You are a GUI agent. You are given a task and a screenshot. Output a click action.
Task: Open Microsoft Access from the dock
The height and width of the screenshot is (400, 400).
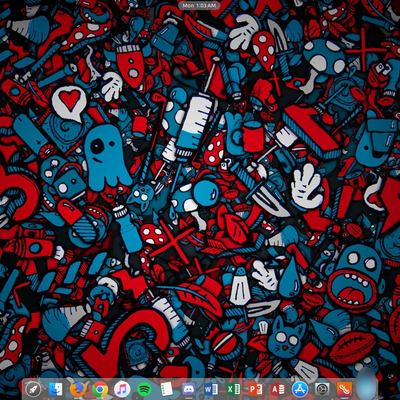pyautogui.click(x=278, y=389)
